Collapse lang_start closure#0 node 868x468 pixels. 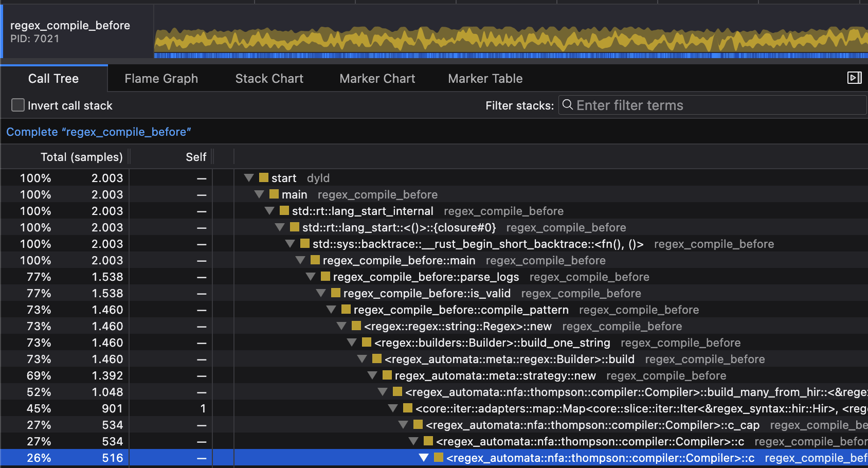click(x=280, y=227)
